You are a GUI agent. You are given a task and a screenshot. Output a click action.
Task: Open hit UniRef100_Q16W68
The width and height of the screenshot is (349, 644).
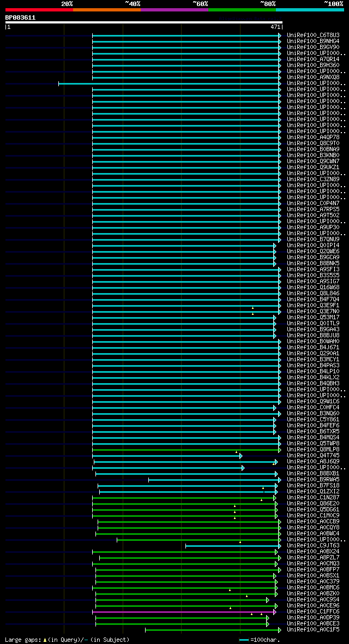pos(313,288)
